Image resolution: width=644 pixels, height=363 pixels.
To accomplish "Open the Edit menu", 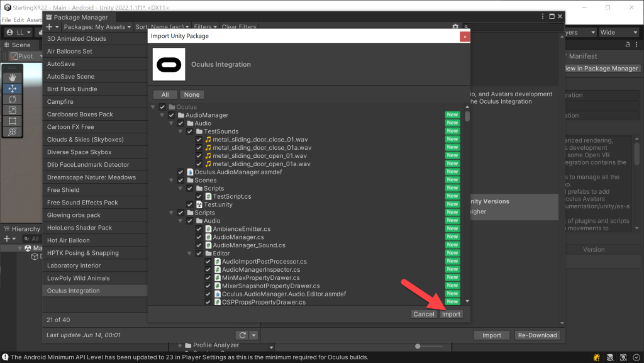I will (19, 20).
